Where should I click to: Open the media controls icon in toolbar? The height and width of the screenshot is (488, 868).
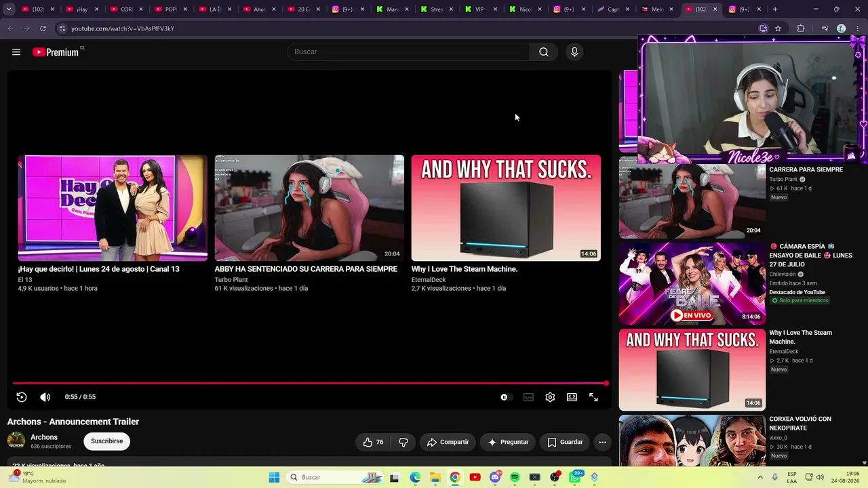tap(825, 28)
